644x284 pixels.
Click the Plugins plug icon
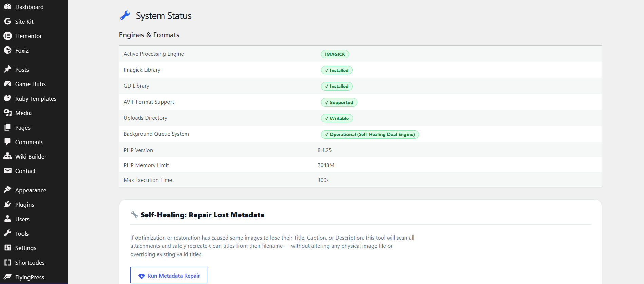coord(7,204)
